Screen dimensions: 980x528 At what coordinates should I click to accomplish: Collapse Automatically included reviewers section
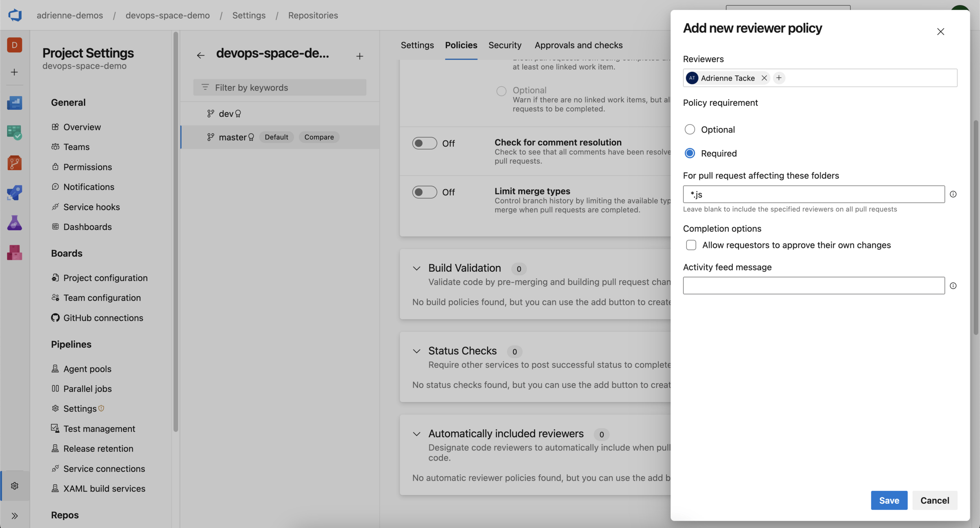416,434
